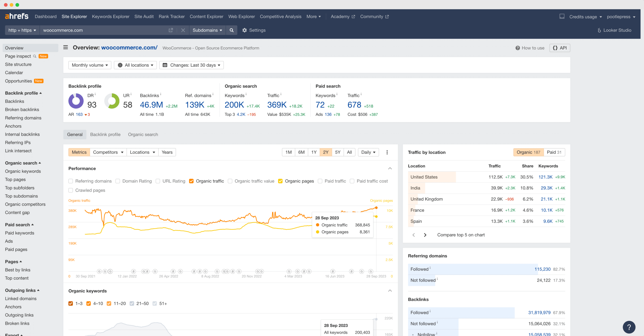Viewport: 644px width, 336px height.
Task: Open Competitors dropdown
Action: [x=108, y=152]
